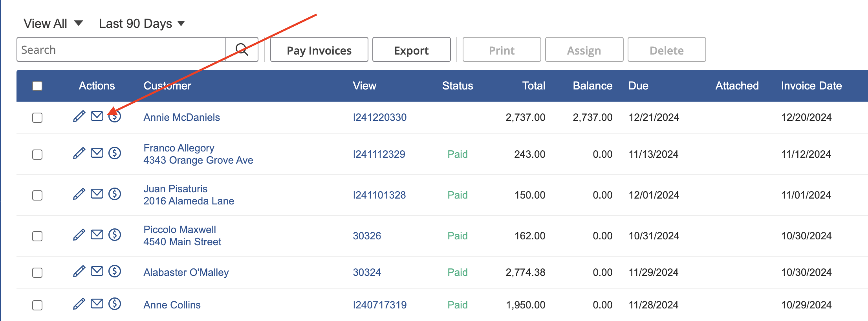Image resolution: width=868 pixels, height=321 pixels.
Task: View invoice I241220330
Action: point(380,117)
